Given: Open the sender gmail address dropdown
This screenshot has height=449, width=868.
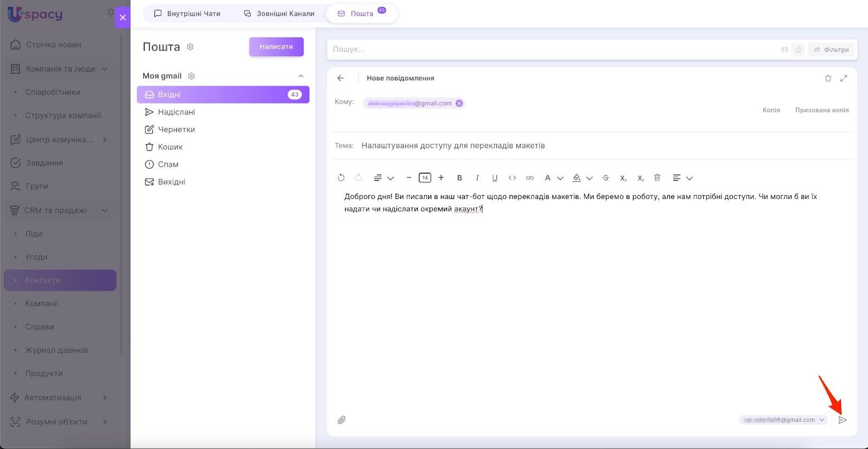Looking at the screenshot, I should coord(783,420).
